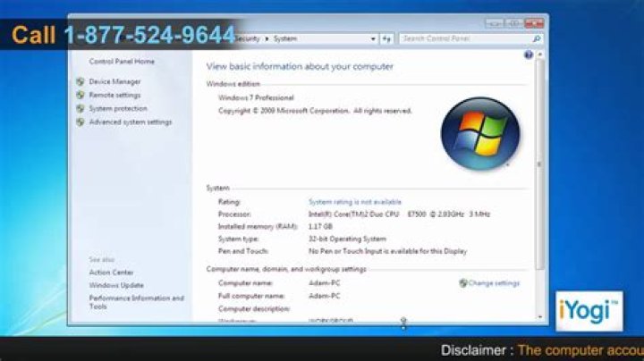Image resolution: width=644 pixels, height=361 pixels.
Task: Expand the address bar history dropdown
Action: pyautogui.click(x=373, y=38)
